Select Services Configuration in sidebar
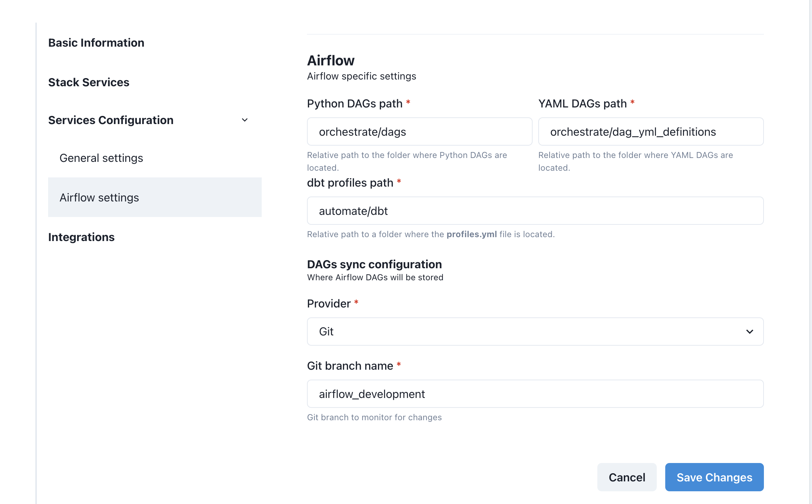 111,120
